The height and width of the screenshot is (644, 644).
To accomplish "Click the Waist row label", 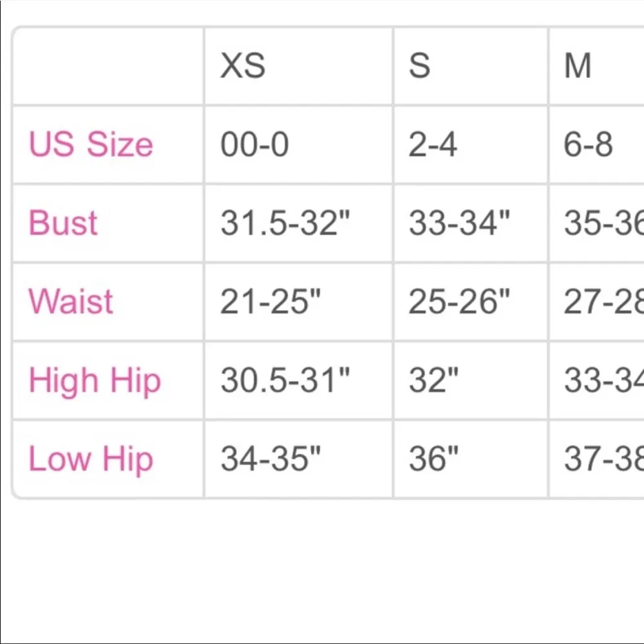I will point(71,301).
